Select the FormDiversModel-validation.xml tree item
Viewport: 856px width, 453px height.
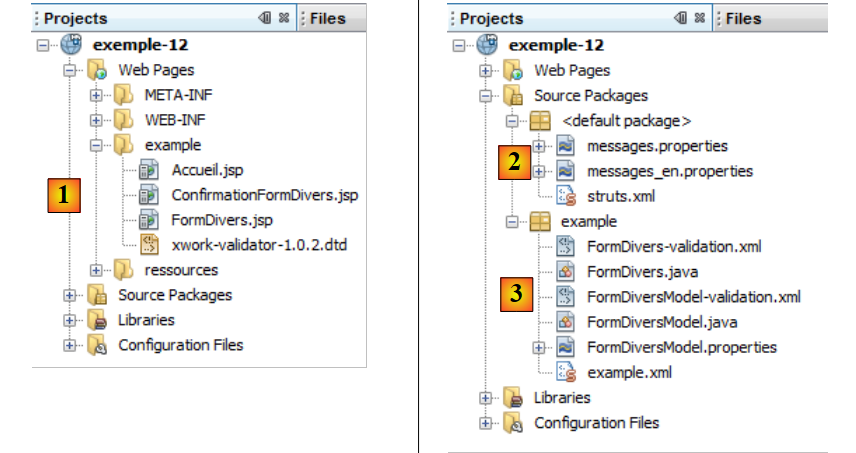pyautogui.click(x=693, y=296)
